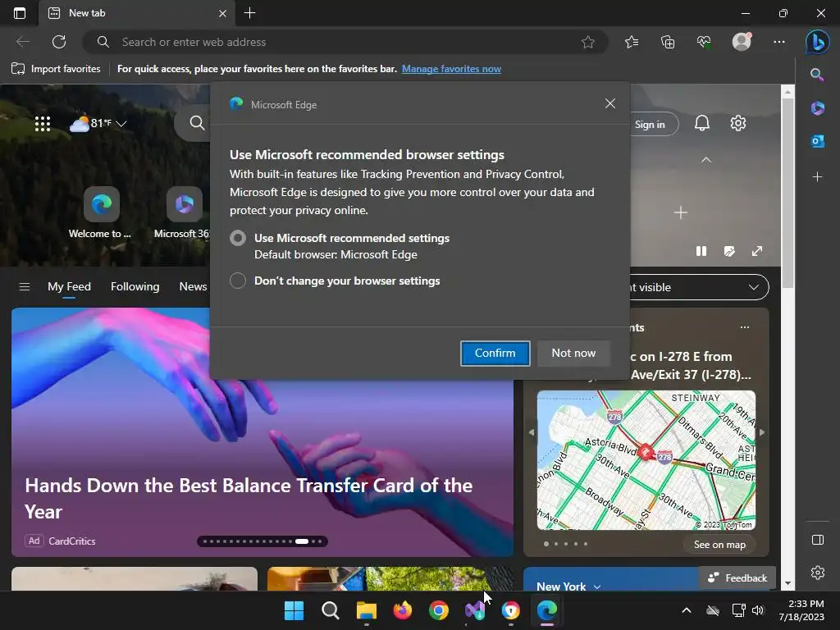Refresh the current page
Viewport: 840px width, 630px height.
click(59, 42)
